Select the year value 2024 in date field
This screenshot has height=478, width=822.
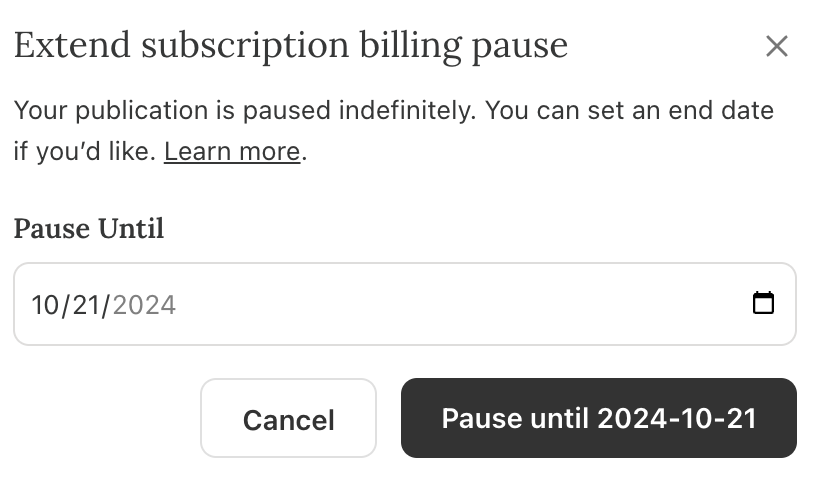(144, 305)
